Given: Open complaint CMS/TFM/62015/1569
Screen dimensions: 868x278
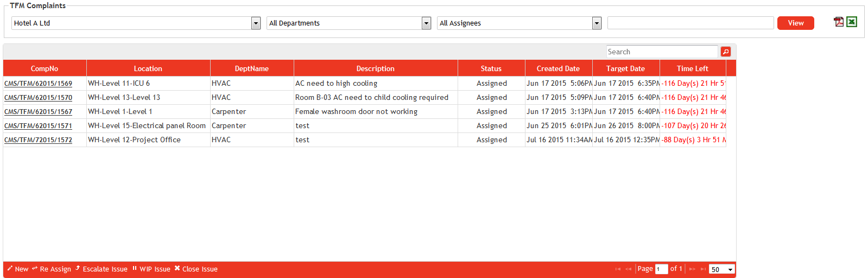Looking at the screenshot, I should click(x=38, y=84).
